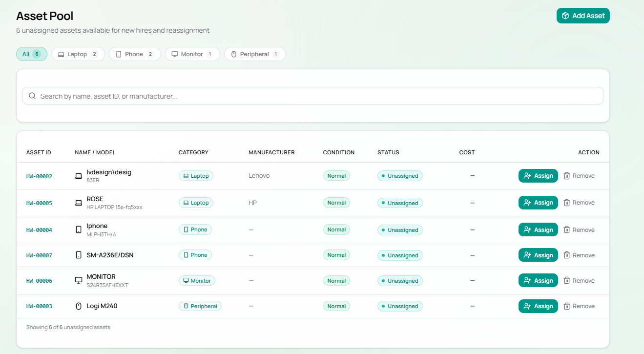Assign the ROSE HP laptop

pyautogui.click(x=538, y=203)
